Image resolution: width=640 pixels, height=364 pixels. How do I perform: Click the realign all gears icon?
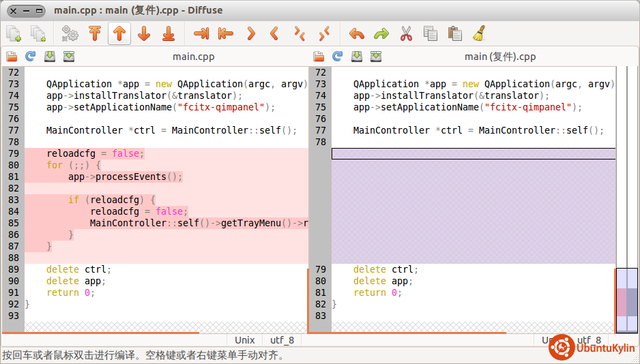(x=70, y=33)
